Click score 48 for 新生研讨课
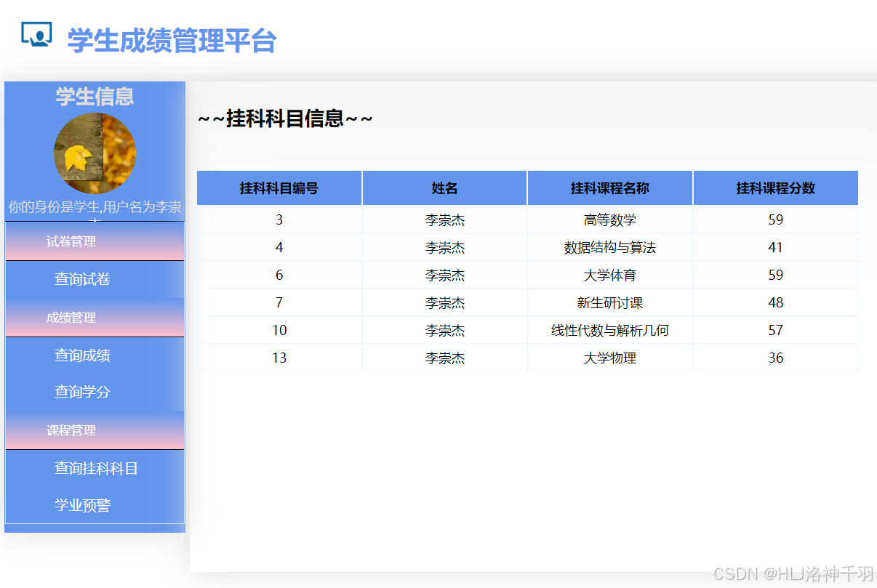The image size is (877, 588). coord(776,302)
